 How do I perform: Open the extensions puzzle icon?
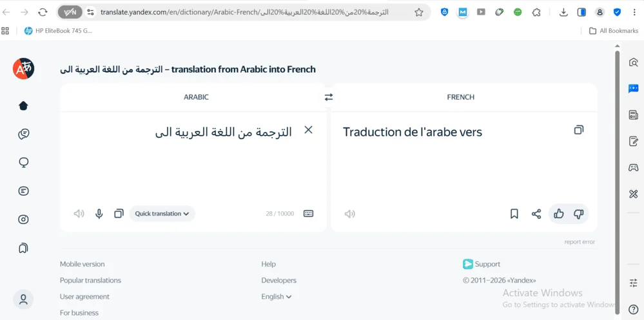click(536, 12)
